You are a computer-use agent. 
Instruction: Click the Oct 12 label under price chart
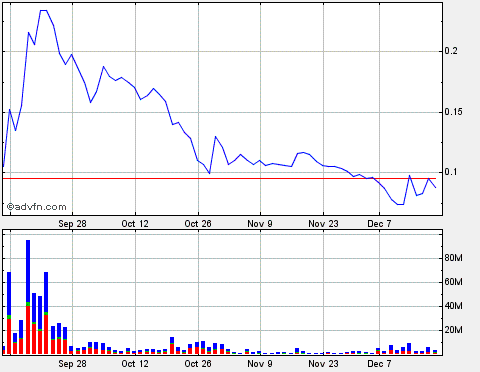click(135, 224)
